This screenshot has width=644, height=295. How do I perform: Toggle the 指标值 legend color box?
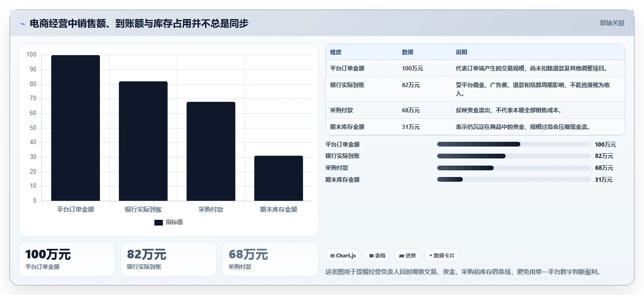(x=158, y=223)
